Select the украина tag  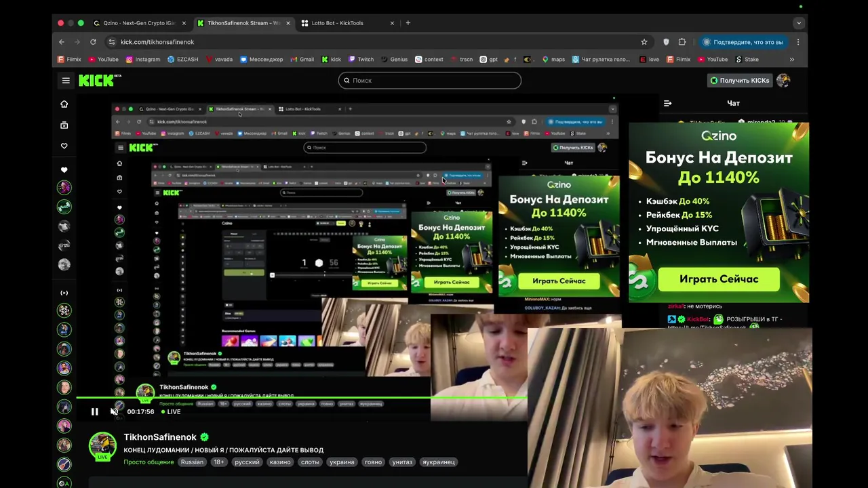click(342, 462)
